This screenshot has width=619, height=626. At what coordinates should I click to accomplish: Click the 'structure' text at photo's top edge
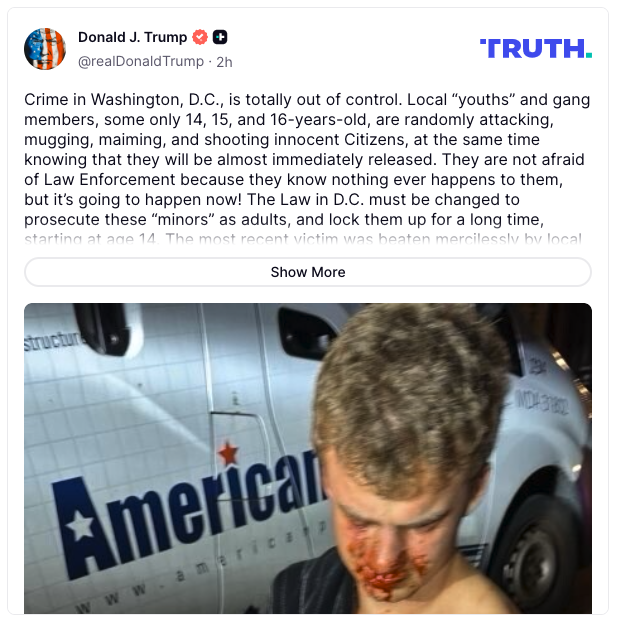click(54, 341)
